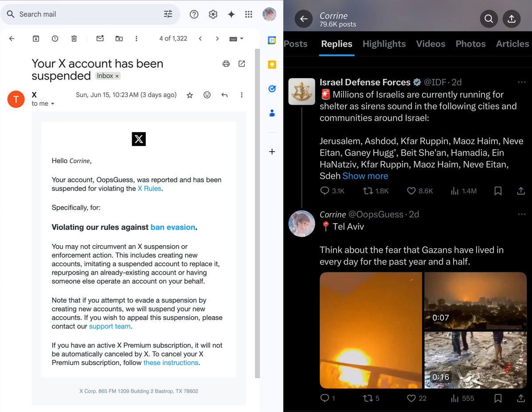Switch to the Highlights tab
This screenshot has height=412, width=532.
pos(384,44)
